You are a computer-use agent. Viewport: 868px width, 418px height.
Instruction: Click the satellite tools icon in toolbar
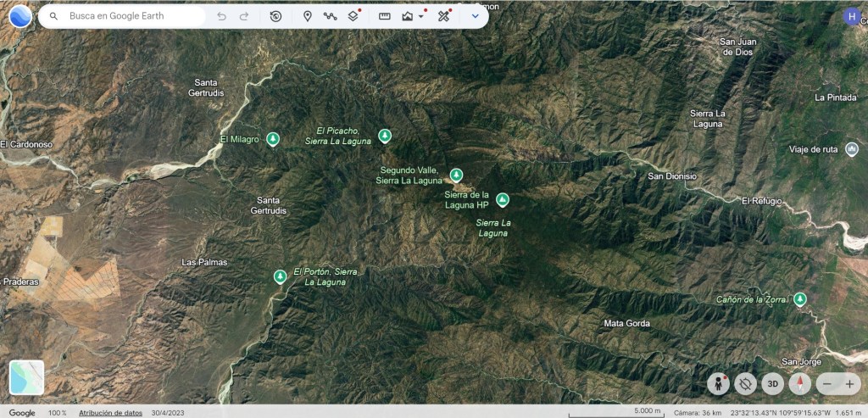[x=442, y=16]
